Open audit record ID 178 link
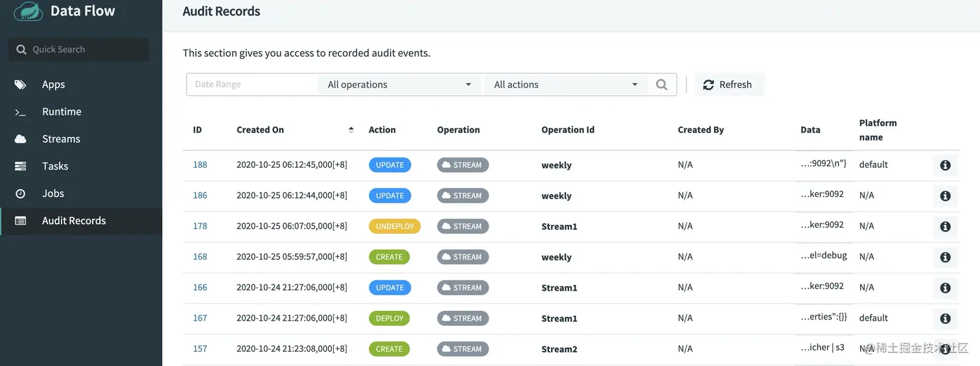Image resolution: width=980 pixels, height=366 pixels. point(200,225)
